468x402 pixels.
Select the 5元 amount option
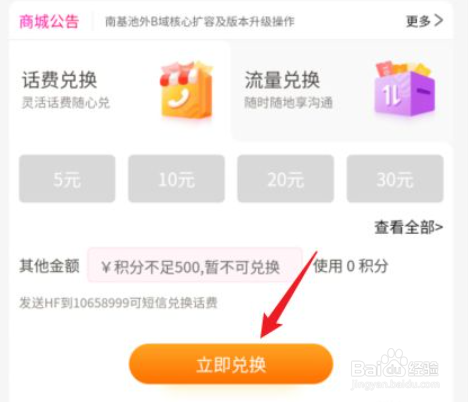pos(67,179)
